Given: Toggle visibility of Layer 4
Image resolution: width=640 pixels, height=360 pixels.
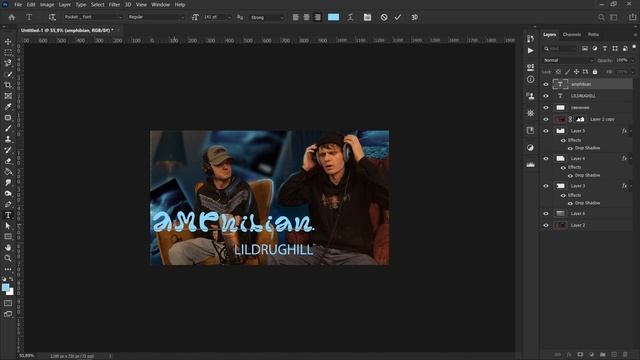Looking at the screenshot, I should point(546,158).
